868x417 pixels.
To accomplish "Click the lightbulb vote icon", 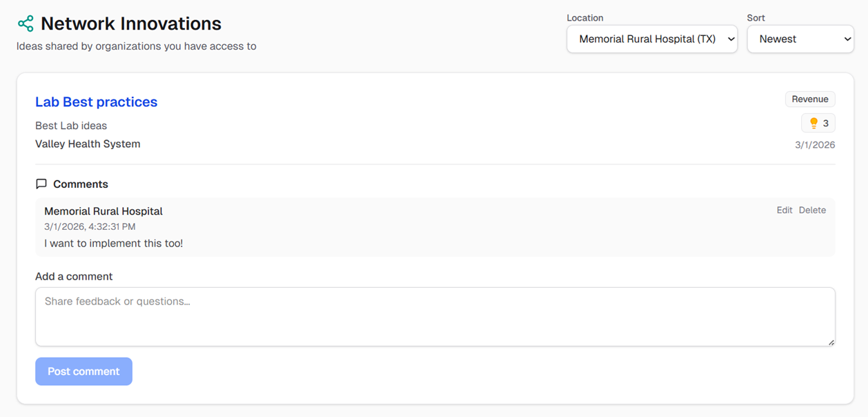I will click(x=813, y=124).
